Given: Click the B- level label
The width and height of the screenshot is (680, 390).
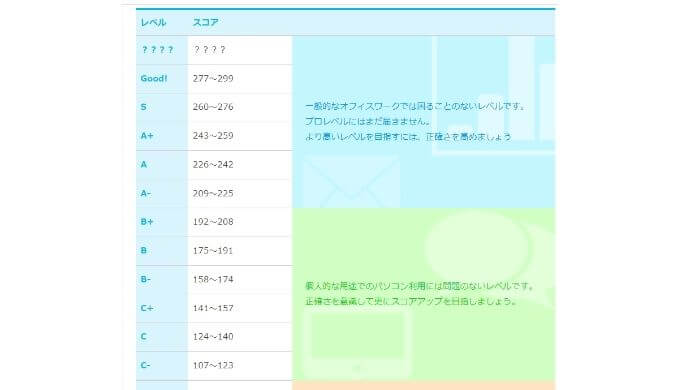Looking at the screenshot, I should coord(146,279).
